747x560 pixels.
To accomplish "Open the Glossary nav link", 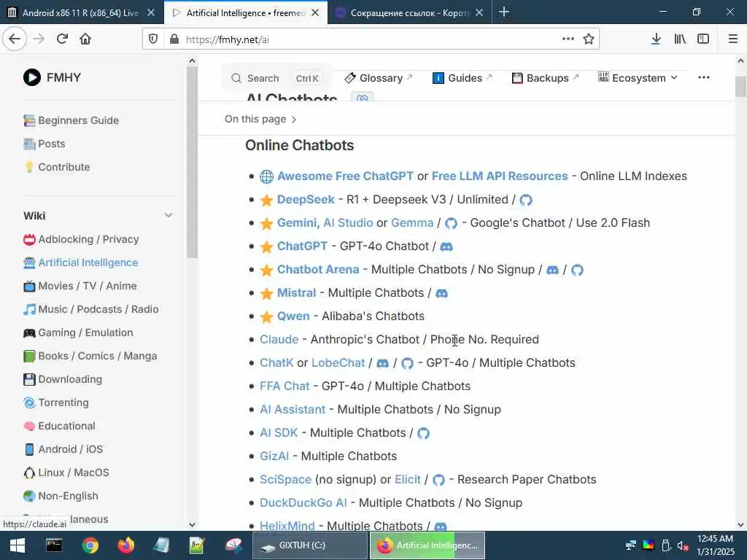I will (x=379, y=77).
